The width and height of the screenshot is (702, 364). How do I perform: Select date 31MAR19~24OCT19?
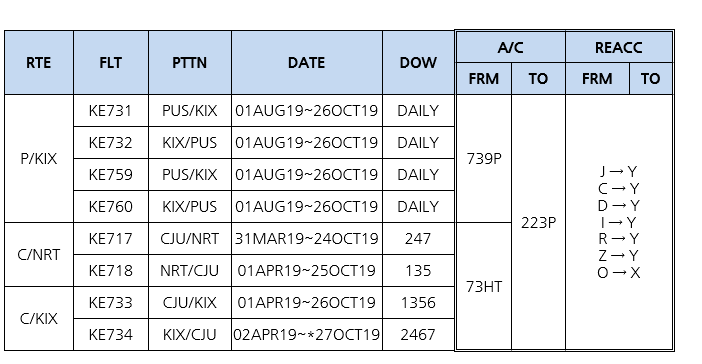pyautogui.click(x=307, y=239)
